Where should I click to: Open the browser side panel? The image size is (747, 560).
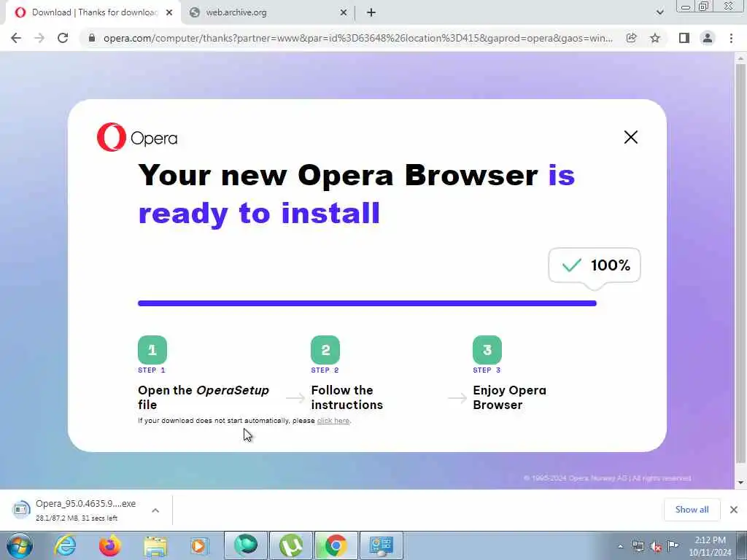pos(684,38)
